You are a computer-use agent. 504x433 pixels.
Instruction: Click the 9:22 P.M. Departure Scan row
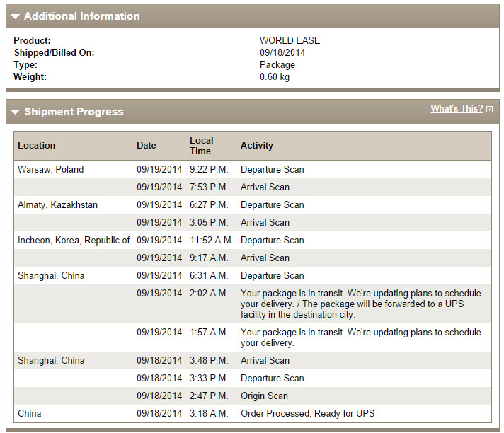pyautogui.click(x=253, y=169)
